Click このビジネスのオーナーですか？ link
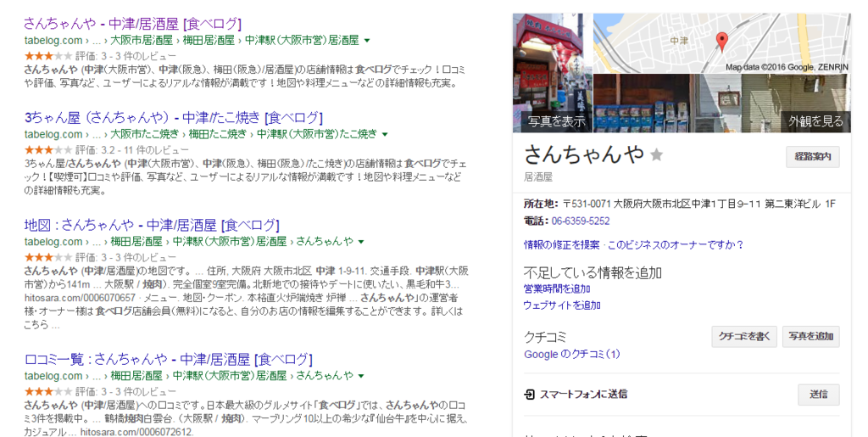 tap(676, 245)
